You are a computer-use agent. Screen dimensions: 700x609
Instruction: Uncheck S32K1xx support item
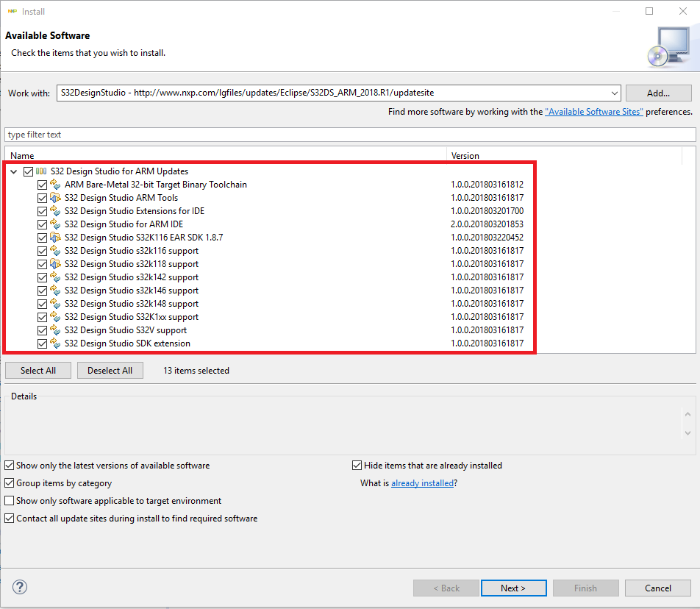(x=42, y=317)
